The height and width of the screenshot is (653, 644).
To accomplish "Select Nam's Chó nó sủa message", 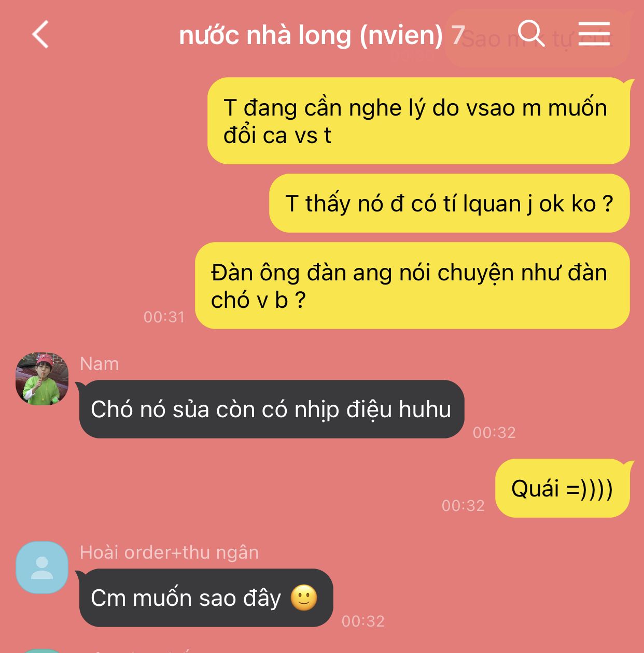I will 271,409.
